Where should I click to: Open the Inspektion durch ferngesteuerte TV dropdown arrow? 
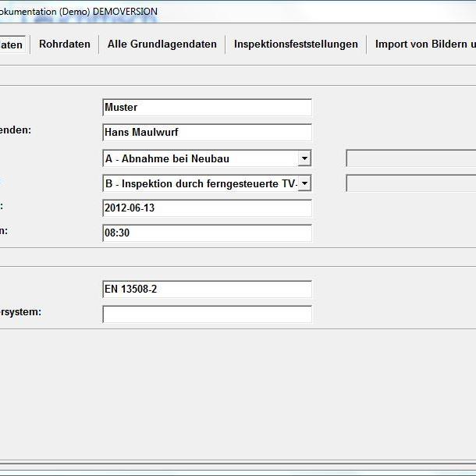(x=304, y=183)
